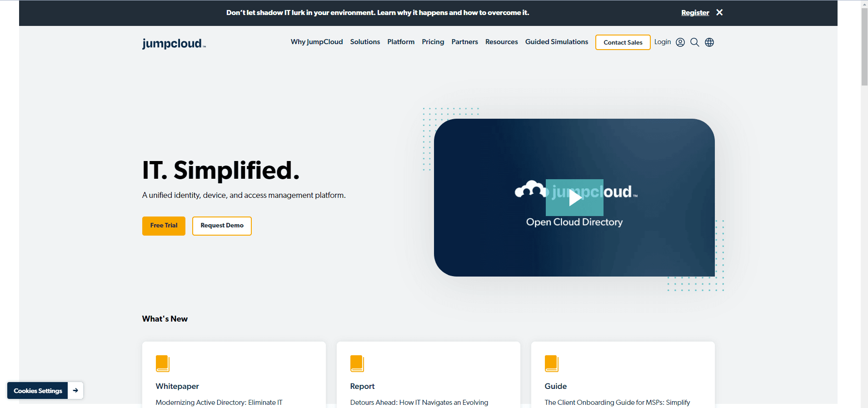Open Platform menu
The height and width of the screenshot is (408, 868).
[x=401, y=42]
